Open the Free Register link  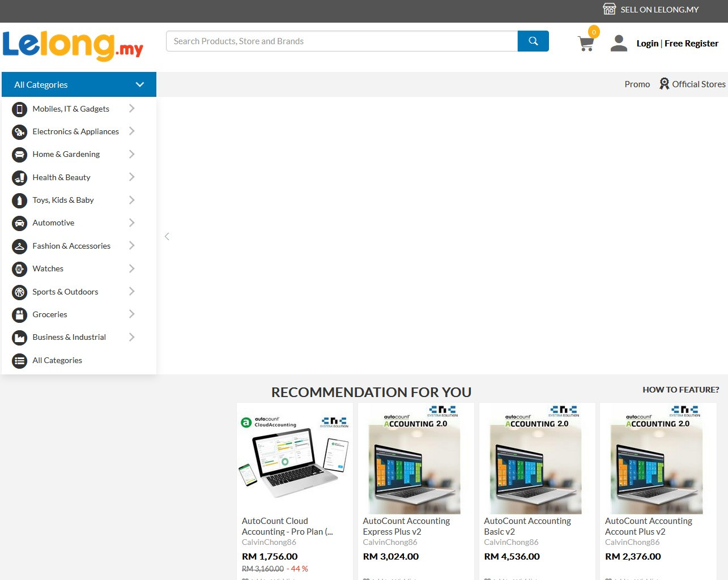[x=691, y=44]
